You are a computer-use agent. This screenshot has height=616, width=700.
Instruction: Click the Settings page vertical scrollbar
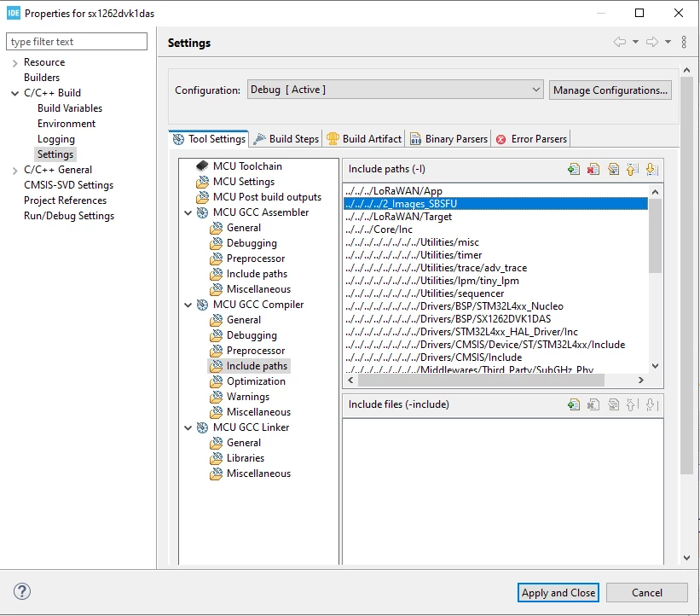point(686,275)
